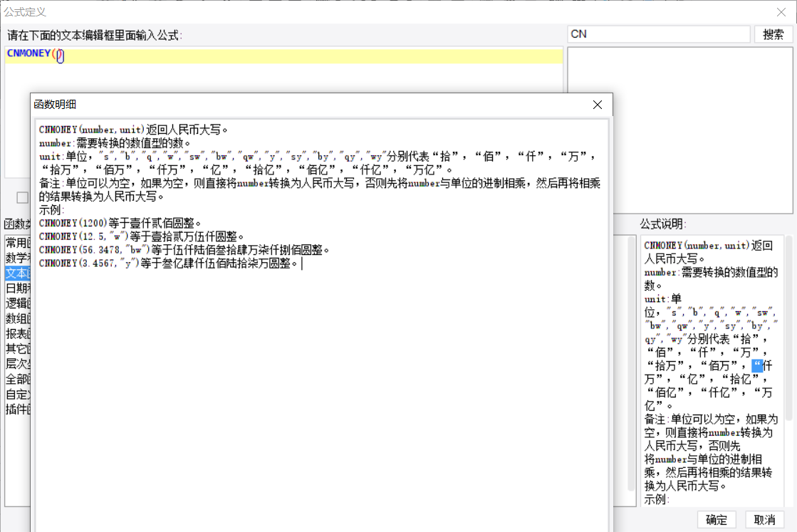The width and height of the screenshot is (797, 532).
Task: Click the example line CNMONEY(56.3478,"bw")
Action: click(184, 250)
